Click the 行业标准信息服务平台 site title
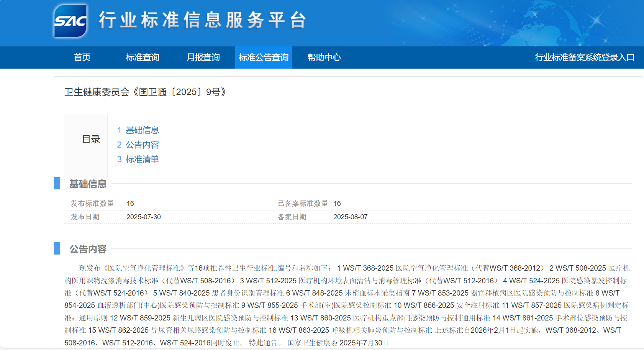This screenshot has width=644, height=350. [x=202, y=20]
